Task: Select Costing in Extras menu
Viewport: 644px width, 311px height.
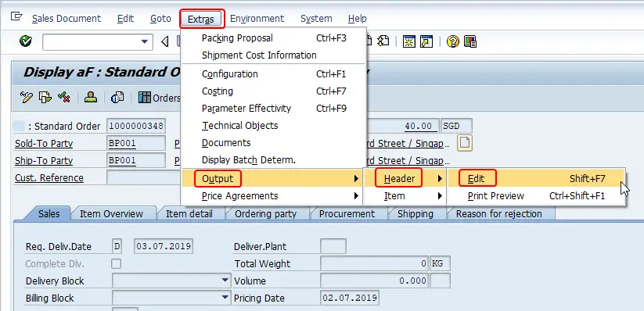Action: pos(274,91)
